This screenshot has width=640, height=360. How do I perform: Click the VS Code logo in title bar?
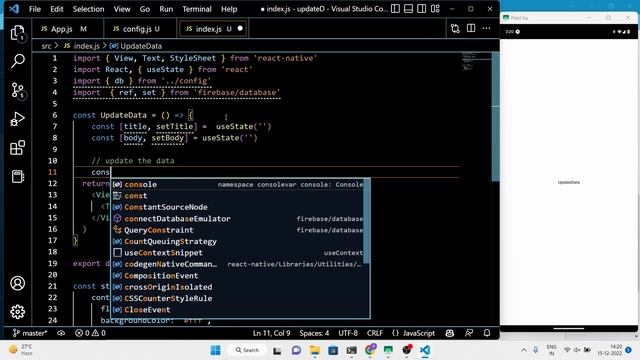(14, 9)
